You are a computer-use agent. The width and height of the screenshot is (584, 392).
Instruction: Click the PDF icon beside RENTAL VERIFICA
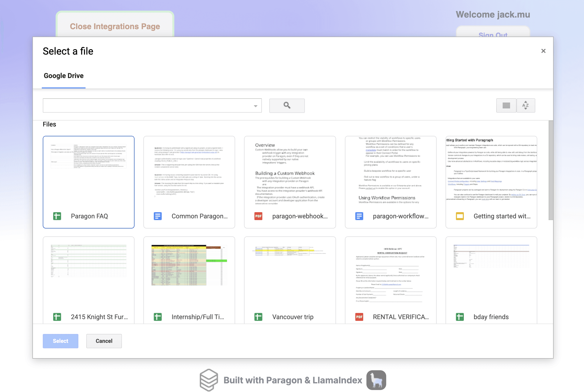359,317
